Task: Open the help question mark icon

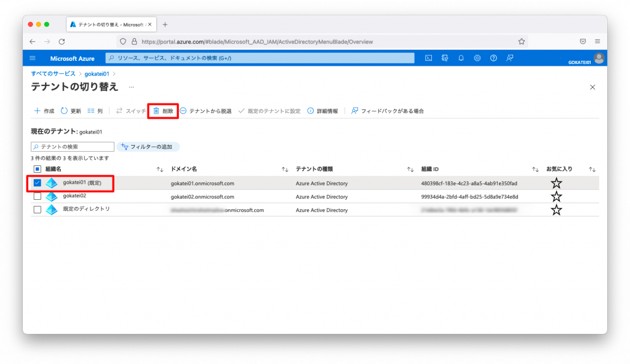Action: (493, 58)
